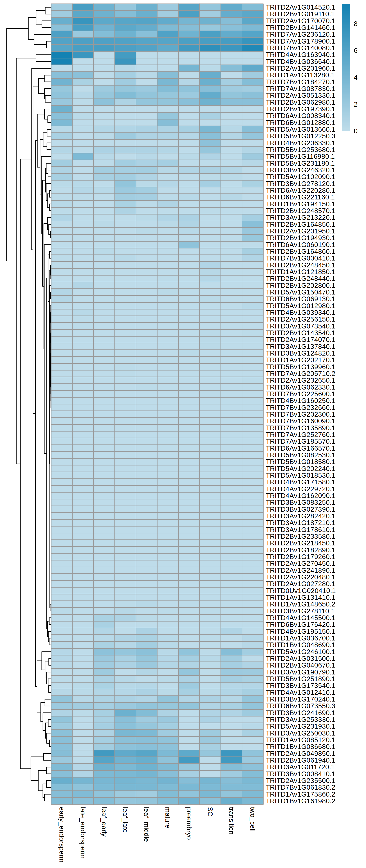Click the blue gradient color legend bar
The width and height of the screenshot is (366, 868).
[346, 67]
